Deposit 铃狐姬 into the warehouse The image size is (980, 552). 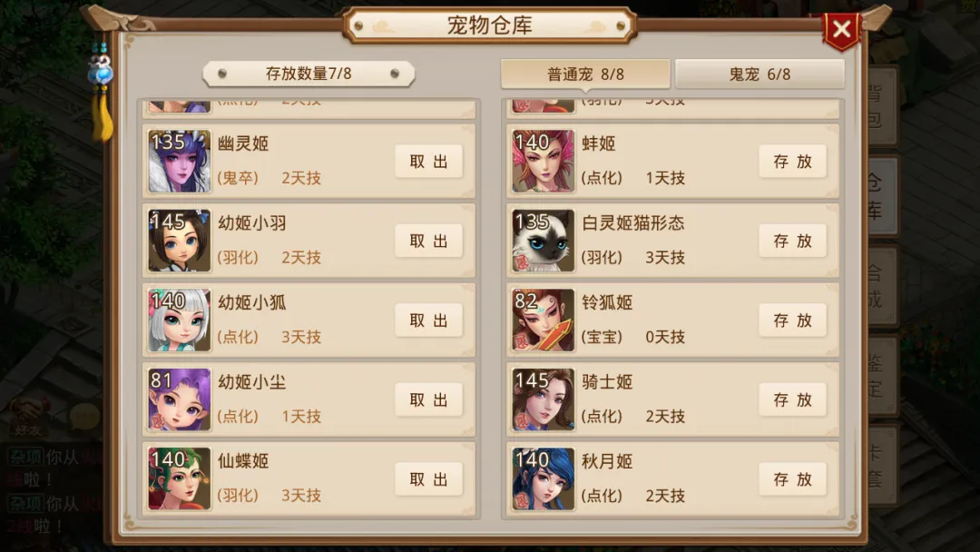792,320
